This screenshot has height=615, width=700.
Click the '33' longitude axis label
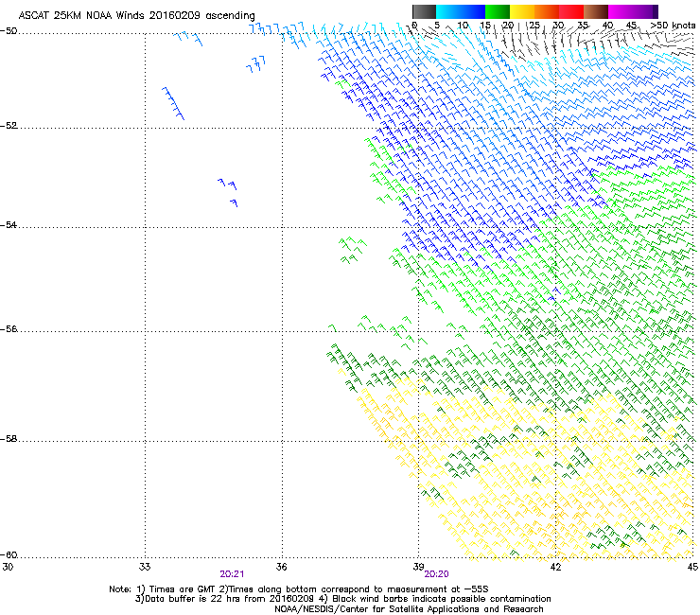point(145,567)
